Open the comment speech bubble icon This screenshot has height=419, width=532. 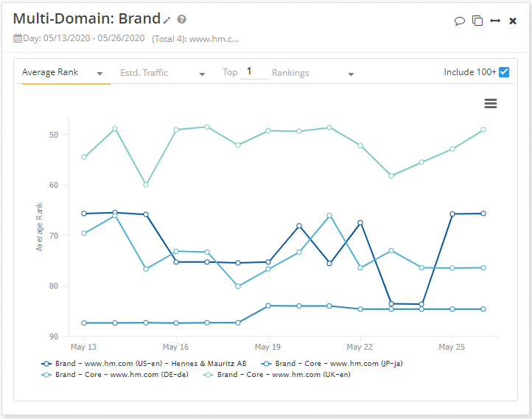point(460,21)
